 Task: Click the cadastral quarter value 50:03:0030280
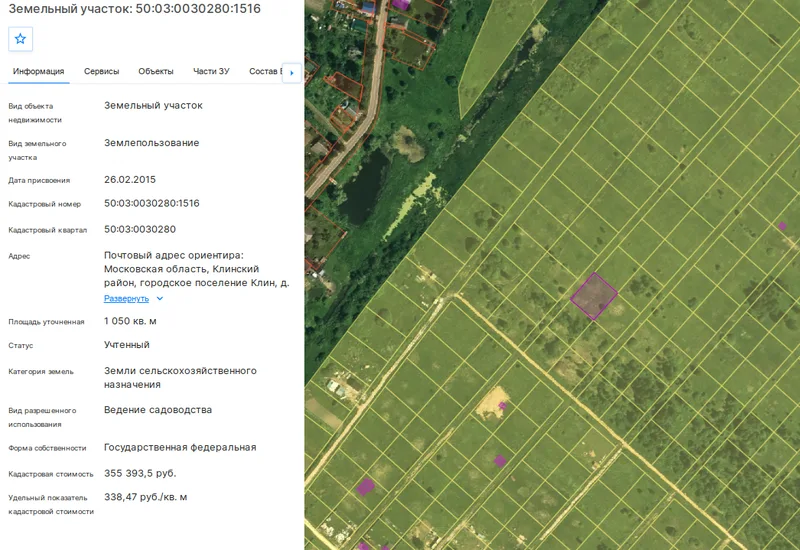tap(140, 229)
